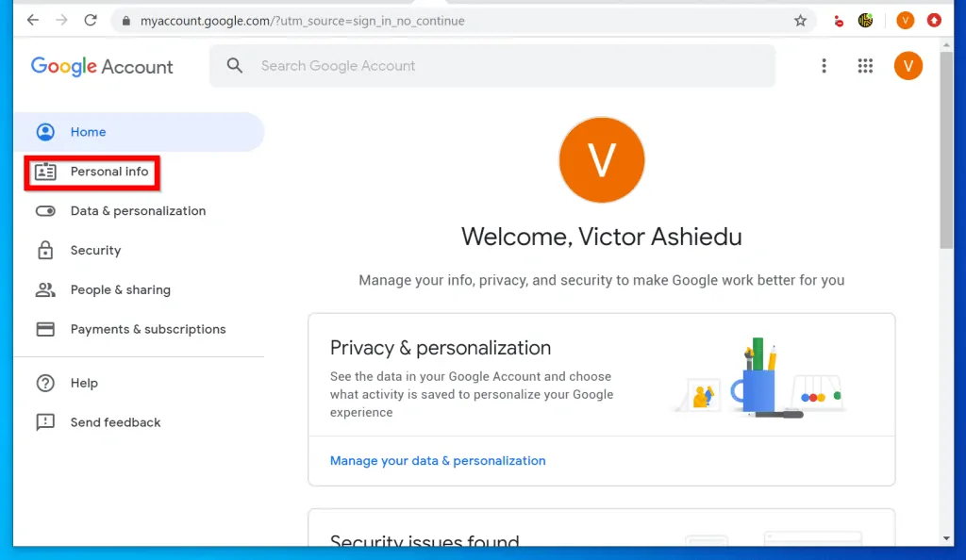Click the Help question mark icon
Viewport: 966px width, 560px height.
point(45,383)
